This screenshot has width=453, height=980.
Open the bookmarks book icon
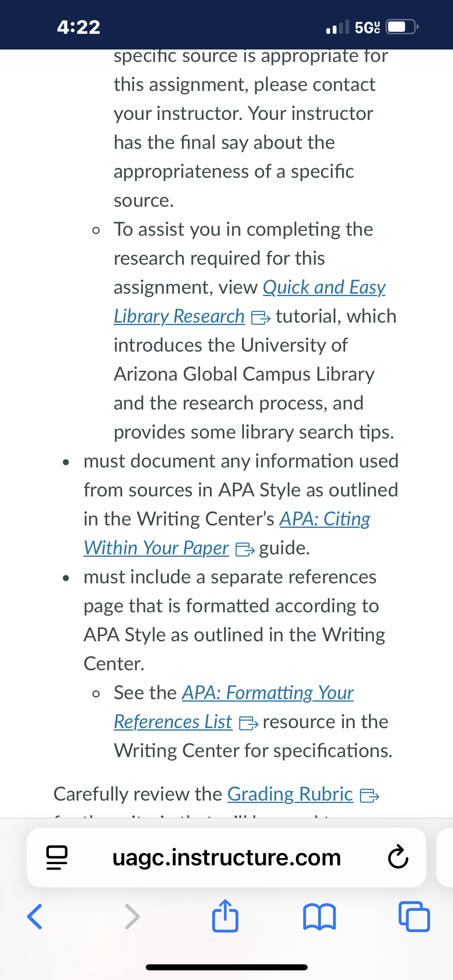[x=319, y=917]
